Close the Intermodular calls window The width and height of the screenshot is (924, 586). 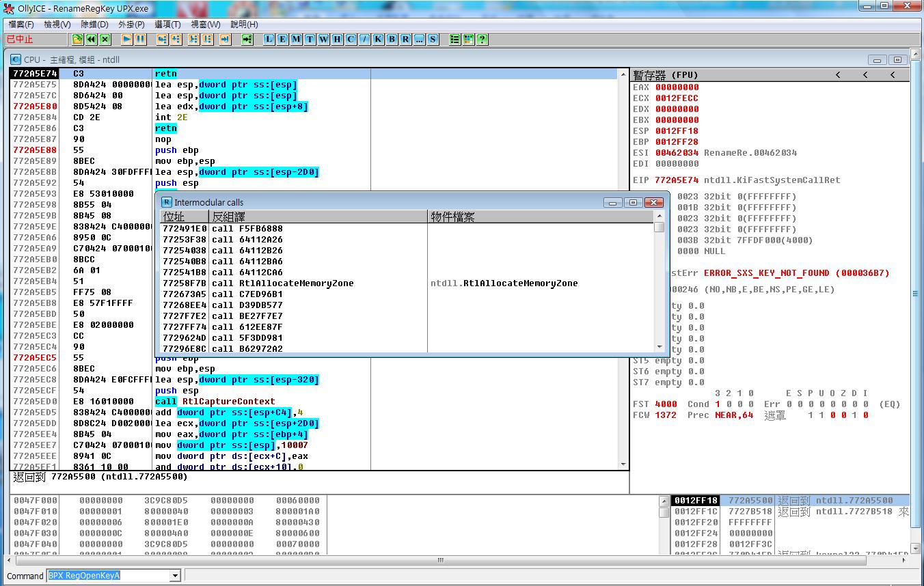(654, 202)
